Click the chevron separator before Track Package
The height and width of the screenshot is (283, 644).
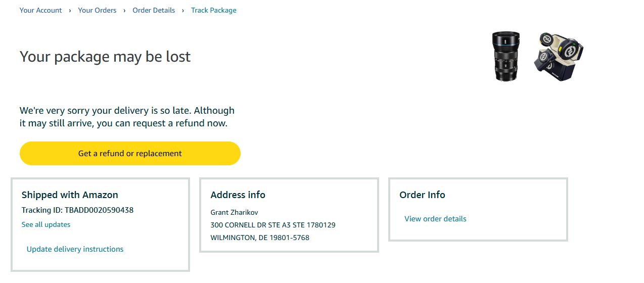coord(183,10)
